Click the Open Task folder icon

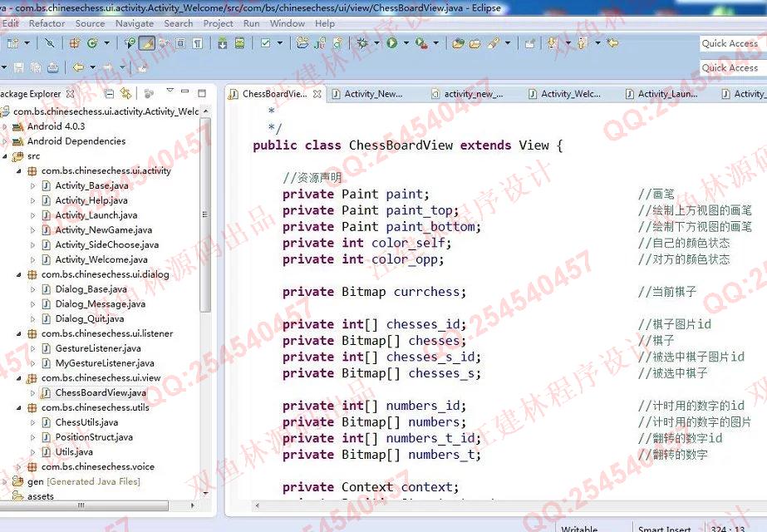[x=475, y=43]
